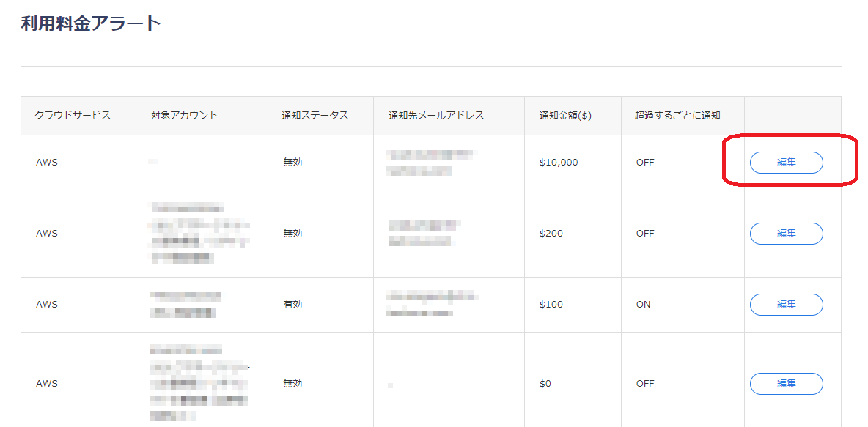Select the blurred account name in $100 row

tap(185, 304)
